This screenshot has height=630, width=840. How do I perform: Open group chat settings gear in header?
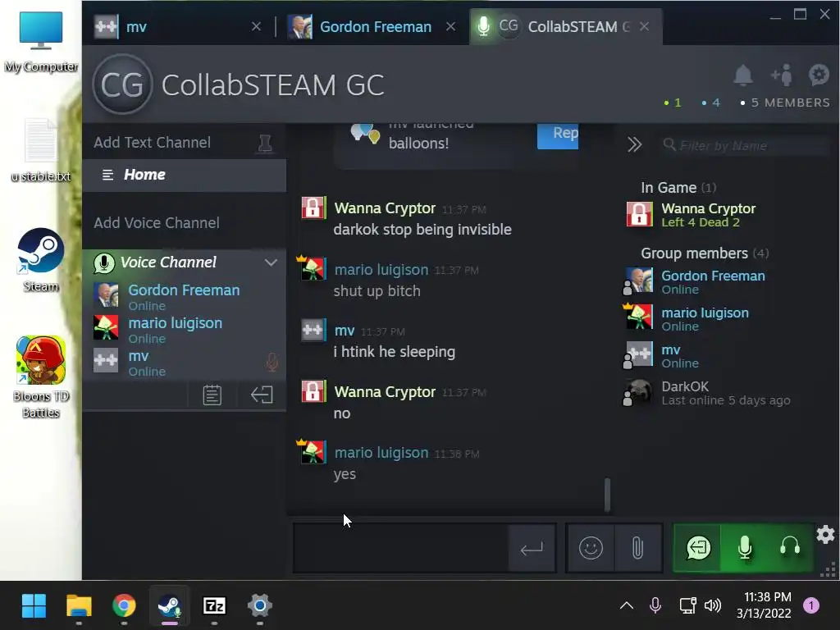819,75
